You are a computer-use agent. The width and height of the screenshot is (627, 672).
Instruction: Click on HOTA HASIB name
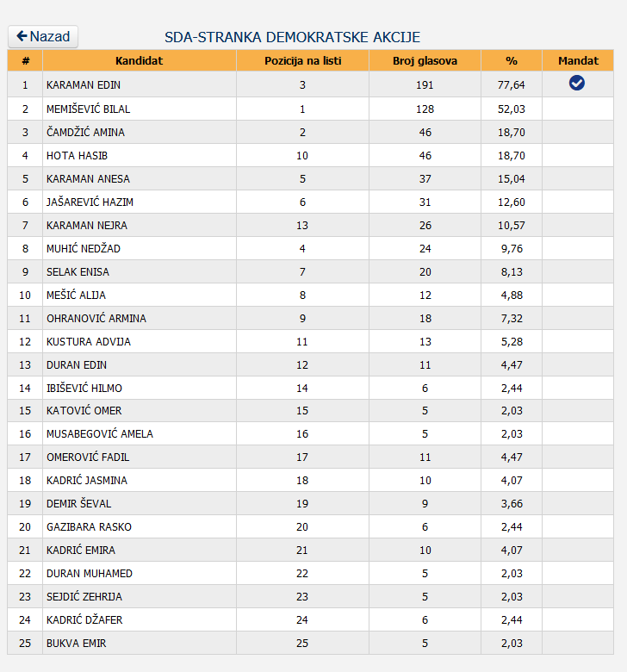[x=77, y=156]
